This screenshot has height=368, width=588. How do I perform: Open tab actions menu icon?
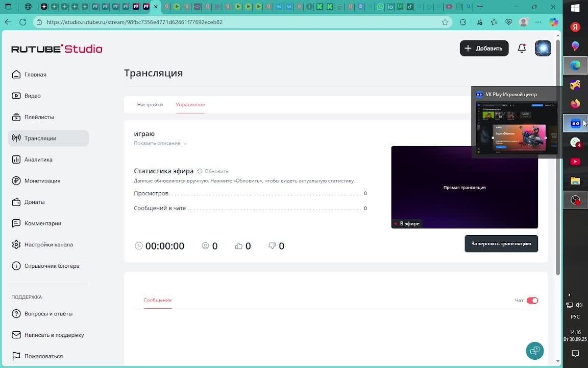(x=8, y=7)
